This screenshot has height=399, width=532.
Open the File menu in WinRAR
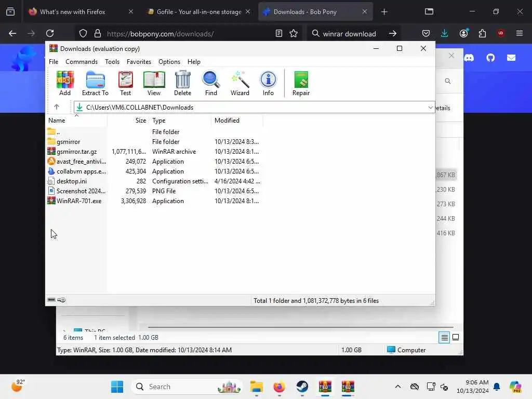tap(54, 62)
